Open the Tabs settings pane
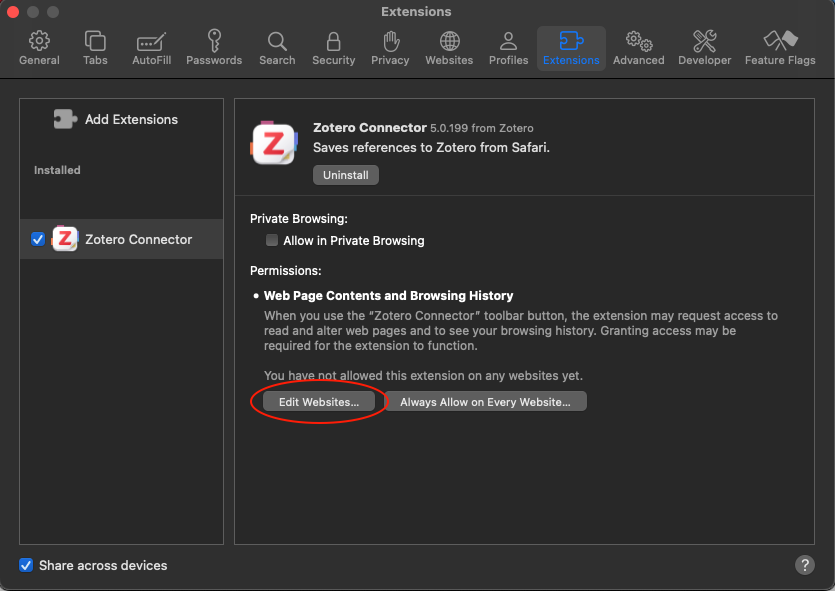 click(95, 48)
